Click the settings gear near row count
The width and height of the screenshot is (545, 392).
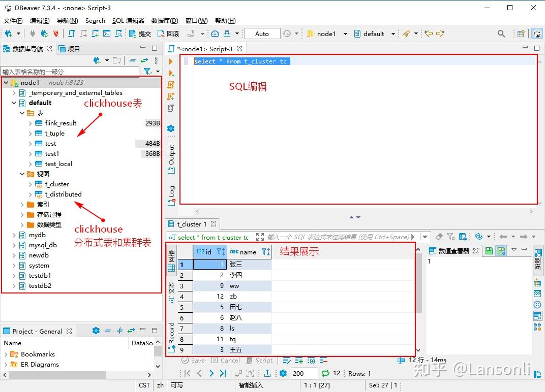tap(283, 373)
